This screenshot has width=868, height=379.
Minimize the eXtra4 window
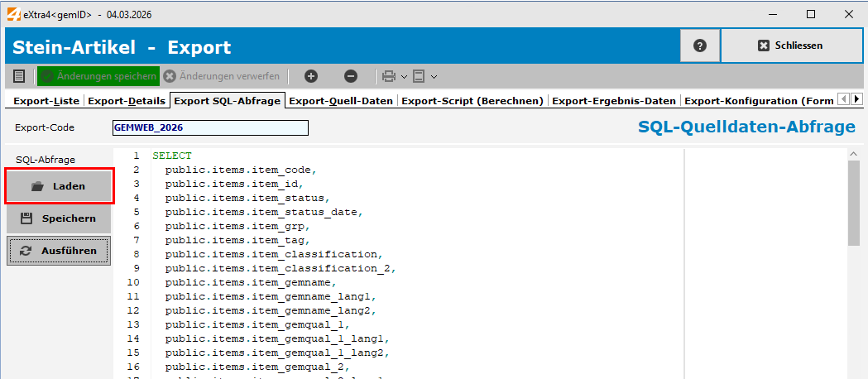coord(773,14)
